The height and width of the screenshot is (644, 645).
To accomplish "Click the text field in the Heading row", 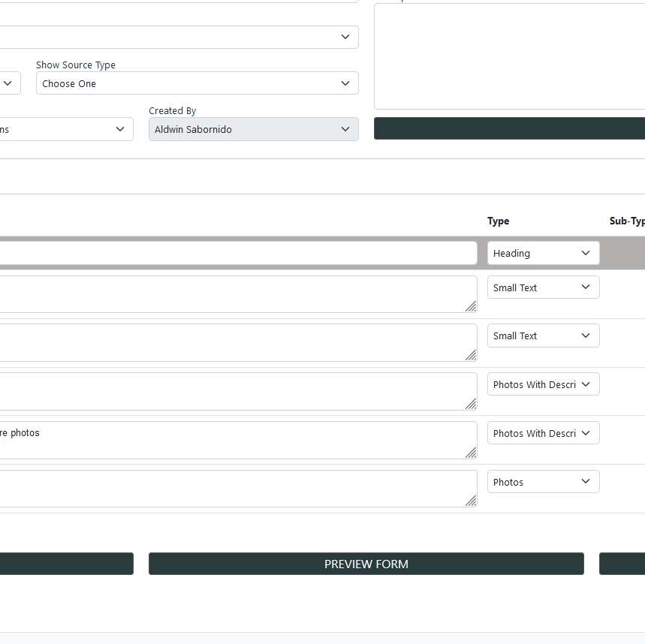I will (x=237, y=253).
